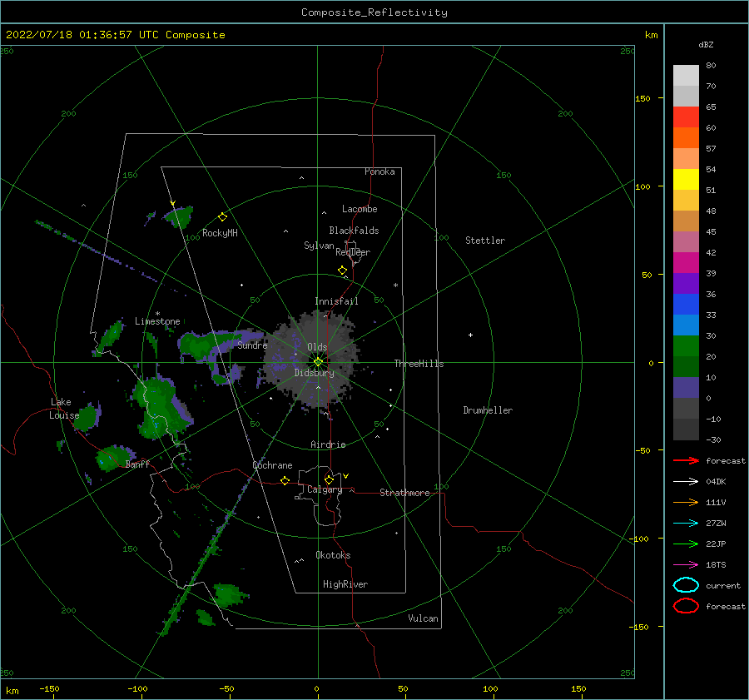Click the Drumheller city label

488,410
